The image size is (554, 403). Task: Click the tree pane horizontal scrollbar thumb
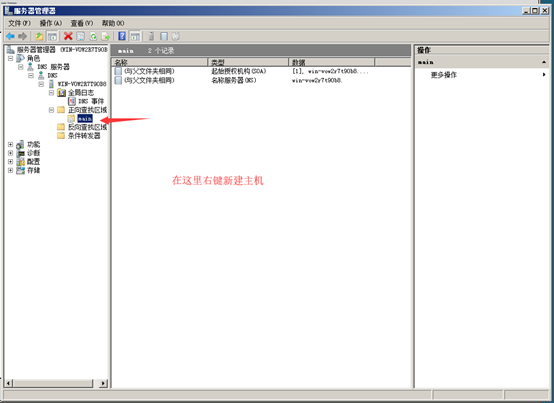(53, 383)
